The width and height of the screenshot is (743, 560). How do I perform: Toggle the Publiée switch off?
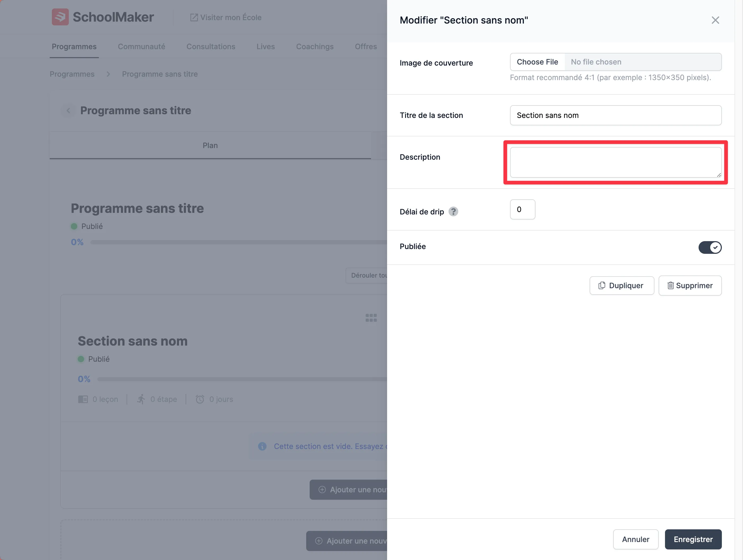(710, 247)
